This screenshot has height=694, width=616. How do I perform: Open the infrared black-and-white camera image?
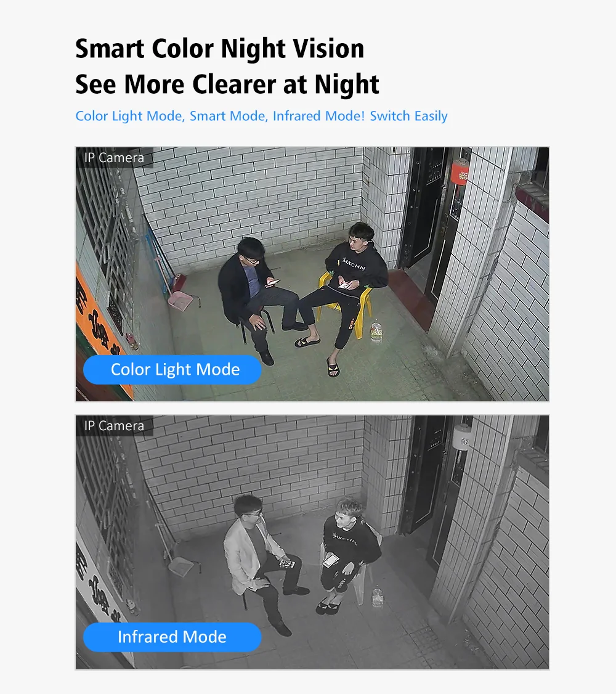coord(312,542)
